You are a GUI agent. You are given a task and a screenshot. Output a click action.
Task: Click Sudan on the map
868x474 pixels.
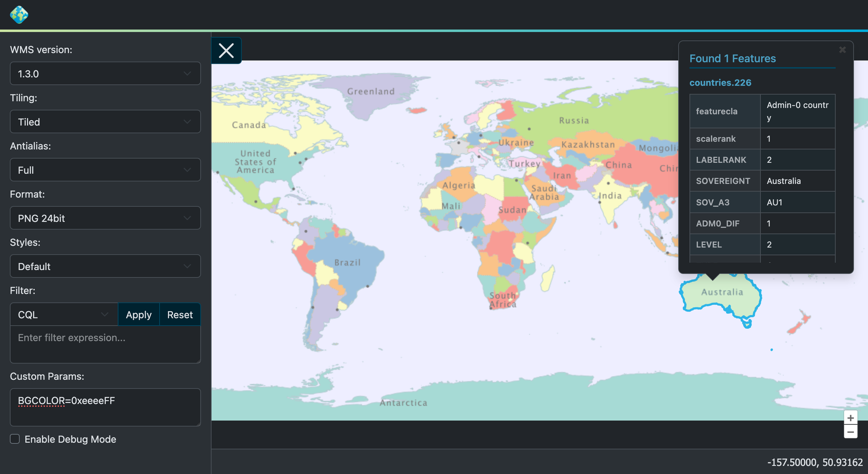(x=512, y=210)
